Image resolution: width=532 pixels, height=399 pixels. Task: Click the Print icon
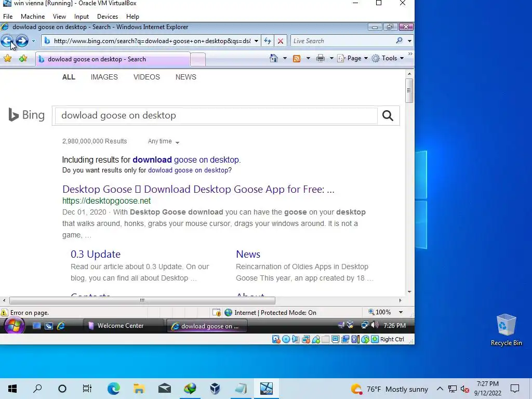(320, 58)
